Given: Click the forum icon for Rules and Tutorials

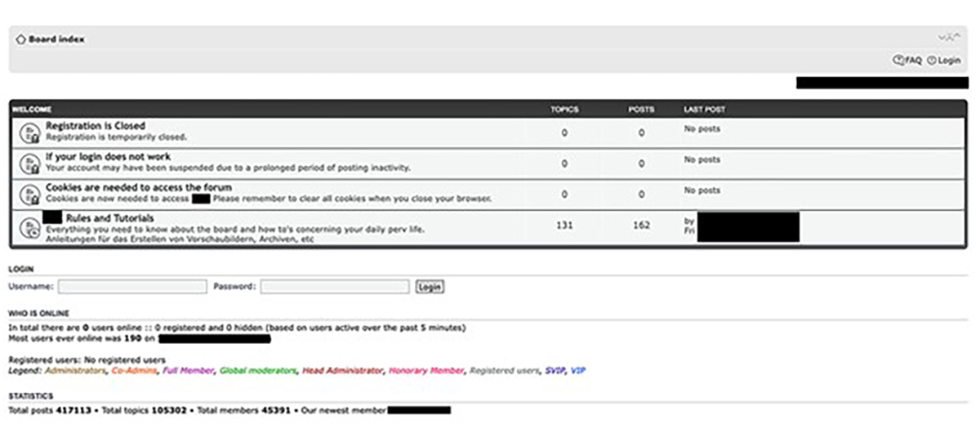Looking at the screenshot, I should [29, 229].
